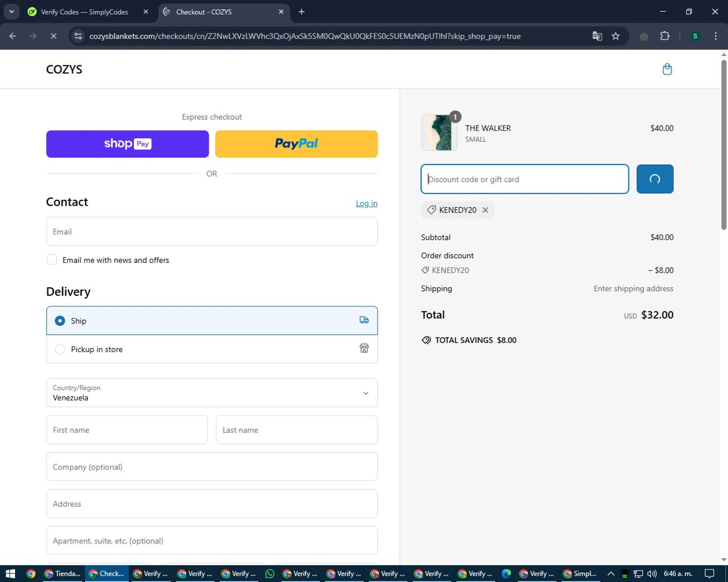Click the Address field
This screenshot has width=728, height=582.
tap(212, 503)
